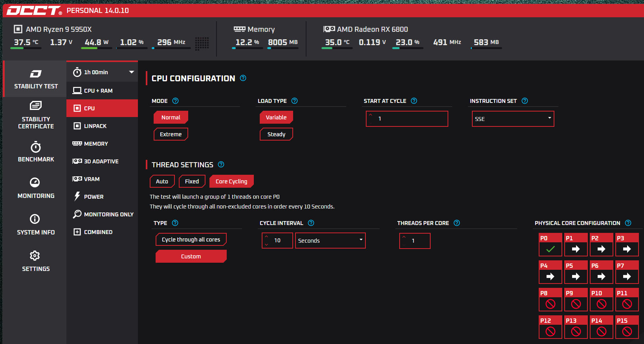The width and height of the screenshot is (644, 344).
Task: Choose Custom cycling type
Action: [x=191, y=256]
